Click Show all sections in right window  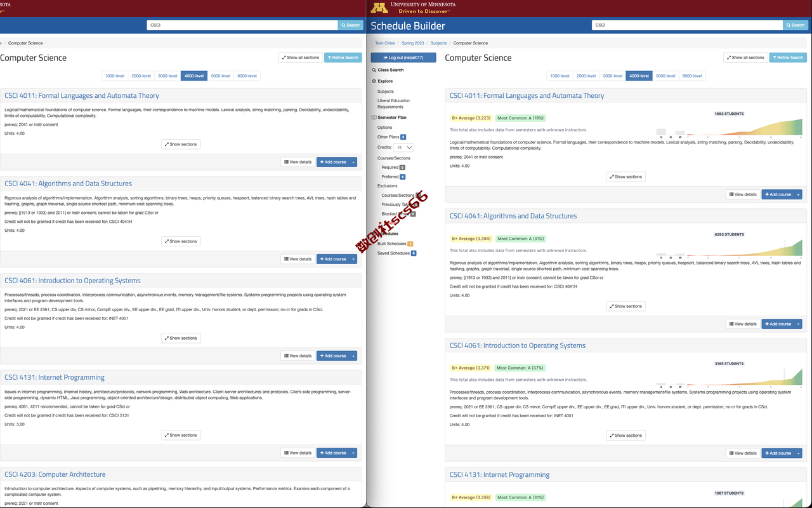746,58
